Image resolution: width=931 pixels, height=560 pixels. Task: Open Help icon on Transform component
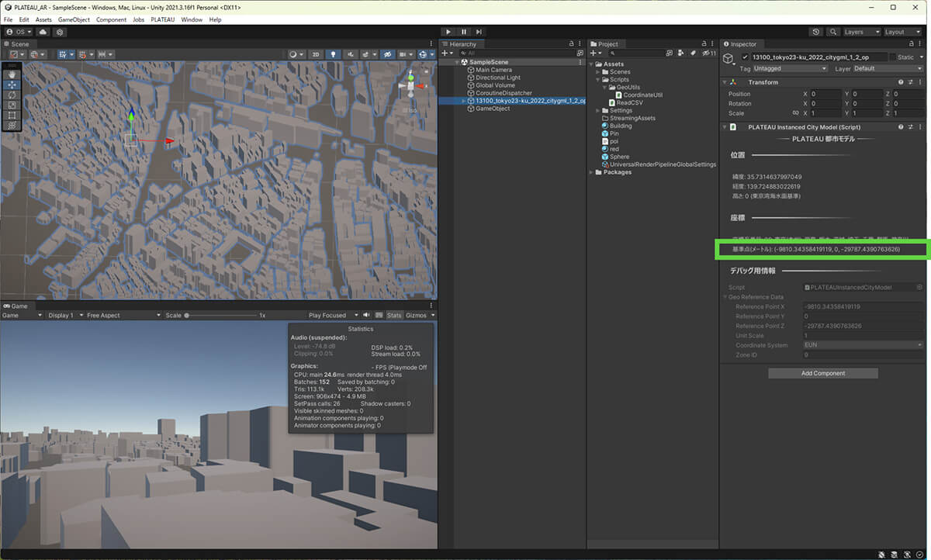(901, 82)
